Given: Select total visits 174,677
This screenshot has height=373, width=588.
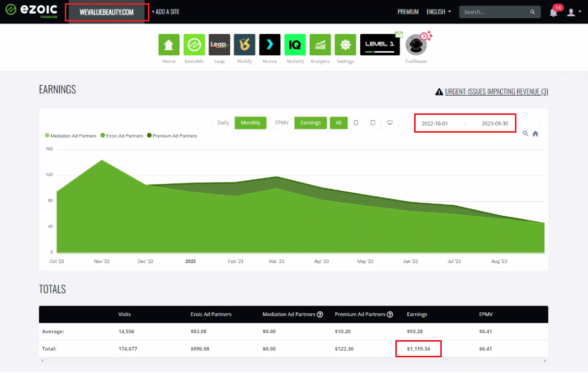Looking at the screenshot, I should (x=128, y=349).
